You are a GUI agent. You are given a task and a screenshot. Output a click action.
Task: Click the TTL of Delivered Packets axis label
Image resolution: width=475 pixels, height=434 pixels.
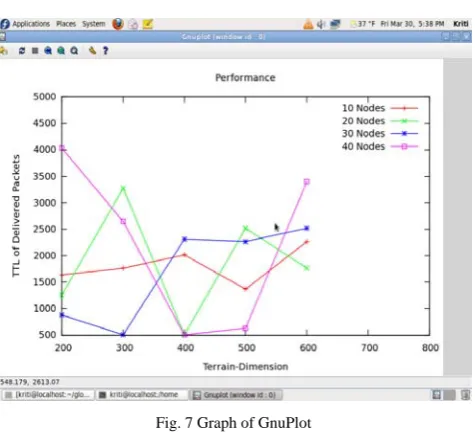click(16, 216)
